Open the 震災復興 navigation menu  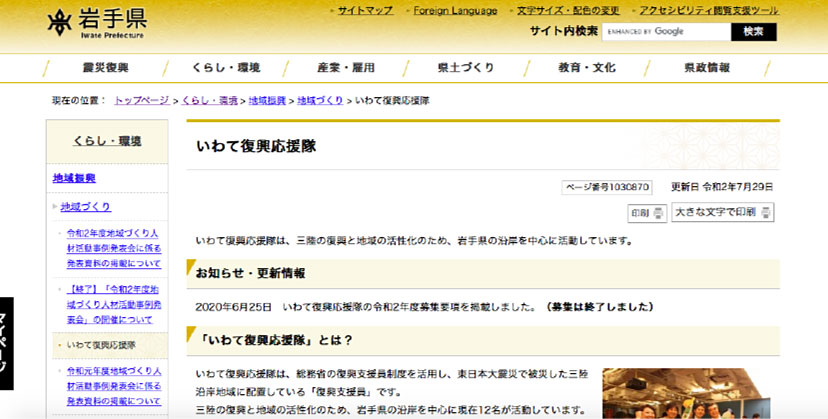point(106,68)
